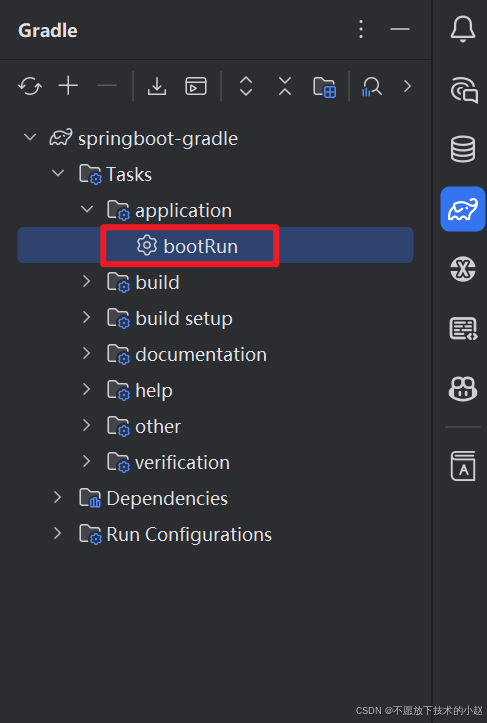Viewport: 487px width, 723px height.
Task: Collapse the Tasks node
Action: tap(58, 173)
